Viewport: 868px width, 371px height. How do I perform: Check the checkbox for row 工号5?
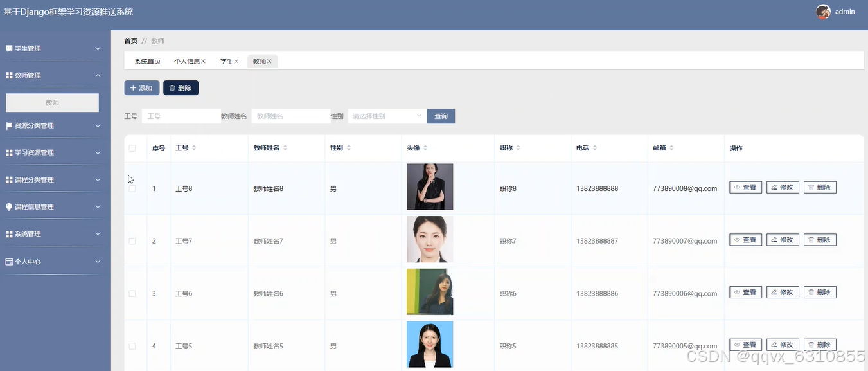[x=132, y=346]
